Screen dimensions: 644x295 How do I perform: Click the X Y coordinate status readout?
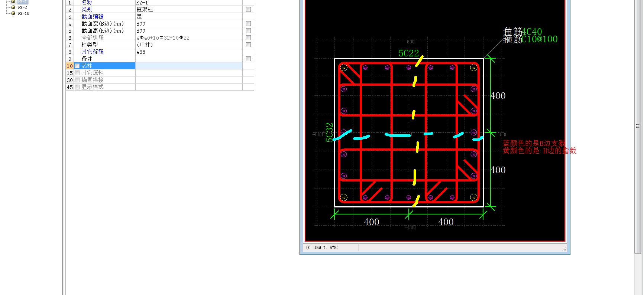323,248
